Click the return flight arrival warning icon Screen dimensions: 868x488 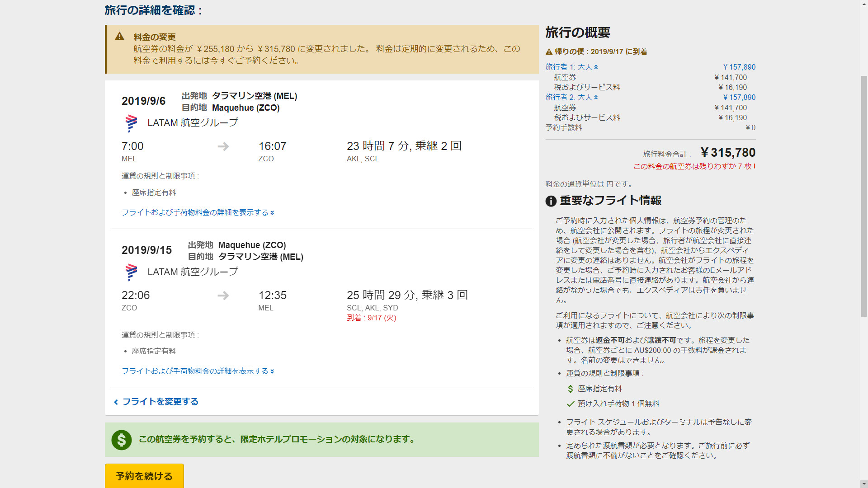(549, 52)
